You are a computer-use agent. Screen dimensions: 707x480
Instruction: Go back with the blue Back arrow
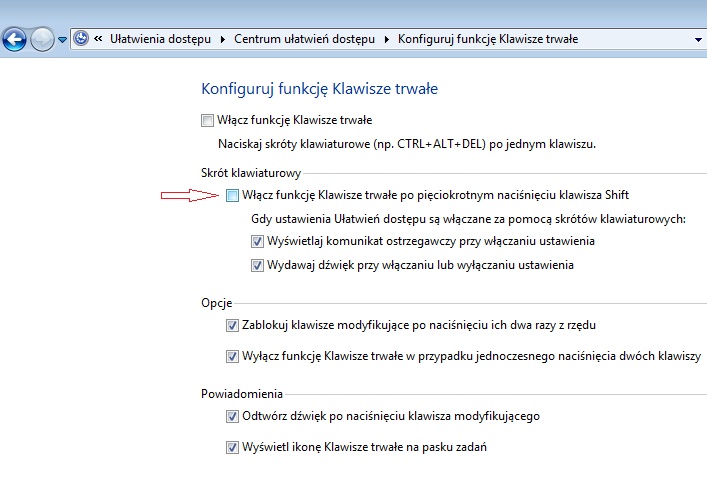pos(14,40)
